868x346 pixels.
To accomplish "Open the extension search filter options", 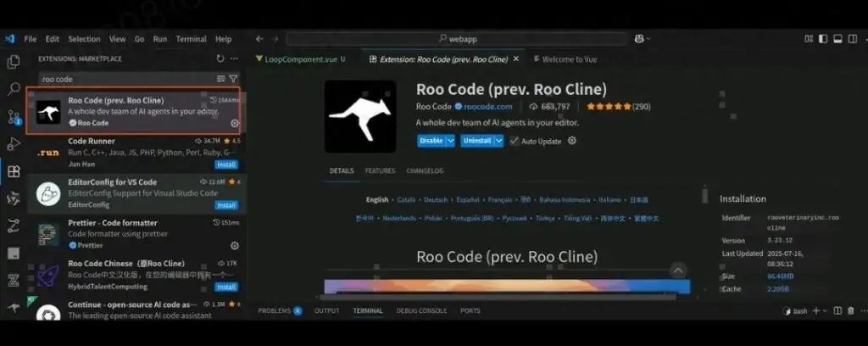I will [234, 79].
